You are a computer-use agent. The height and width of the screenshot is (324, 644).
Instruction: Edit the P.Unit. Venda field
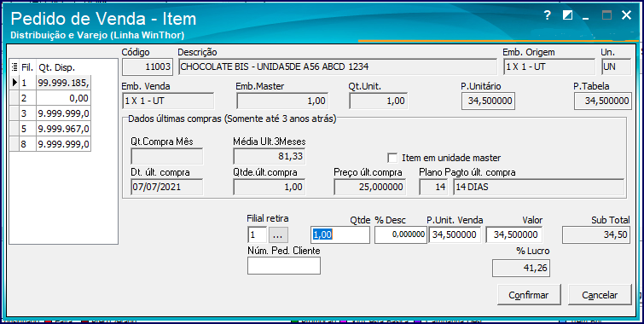[x=455, y=234]
